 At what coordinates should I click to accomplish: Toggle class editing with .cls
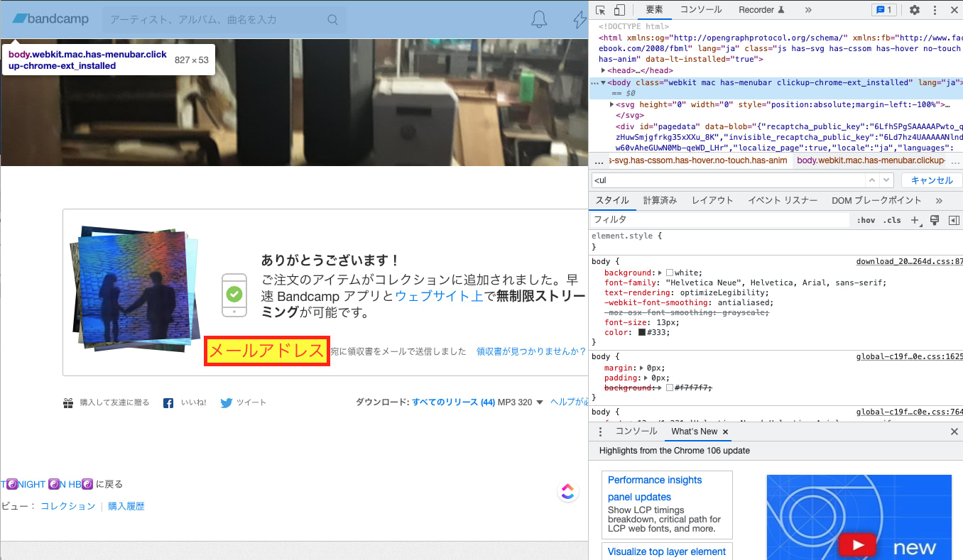coord(892,220)
